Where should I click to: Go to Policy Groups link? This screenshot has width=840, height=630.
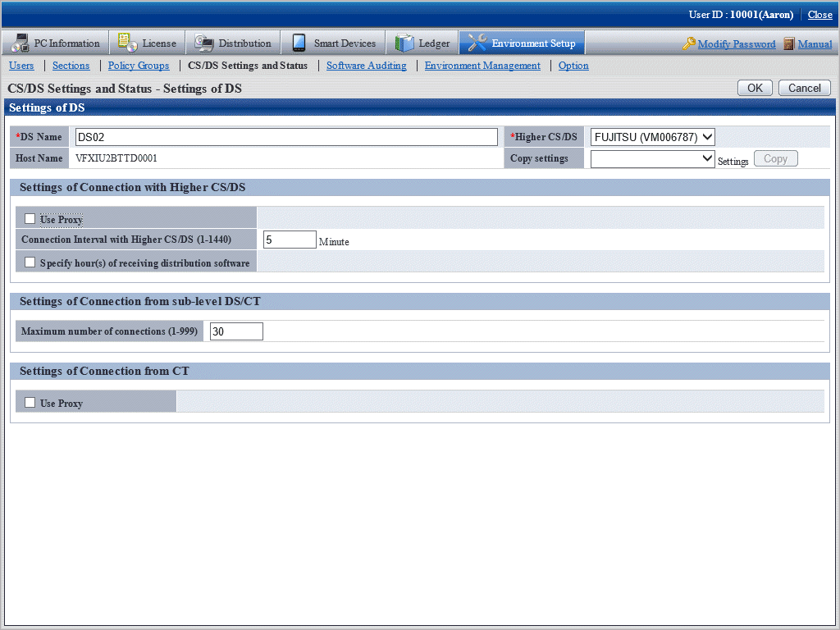pos(139,66)
